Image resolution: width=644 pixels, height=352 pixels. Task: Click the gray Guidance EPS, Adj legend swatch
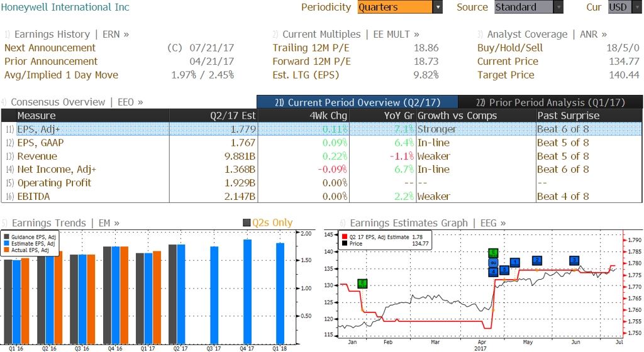7,237
